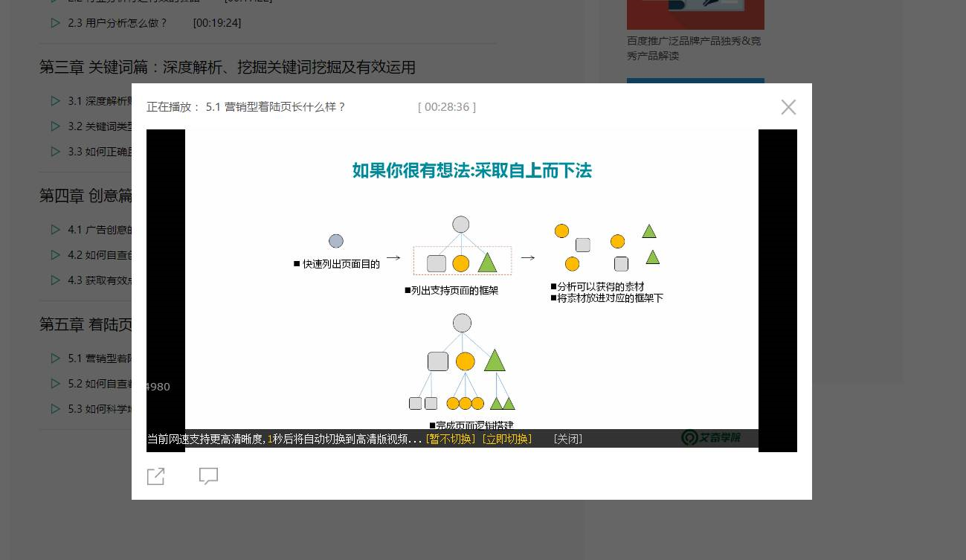Click the video slide to pause playback

tap(471, 283)
